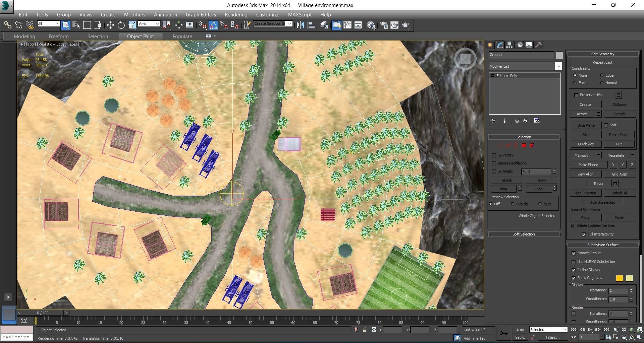Activate the Select Object tool
Screen dimensions: 644x343
point(66,25)
